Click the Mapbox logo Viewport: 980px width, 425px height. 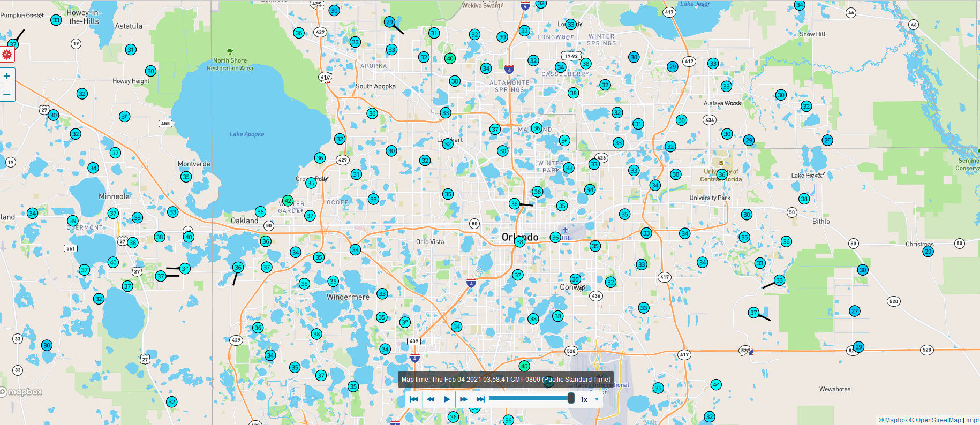point(21,392)
